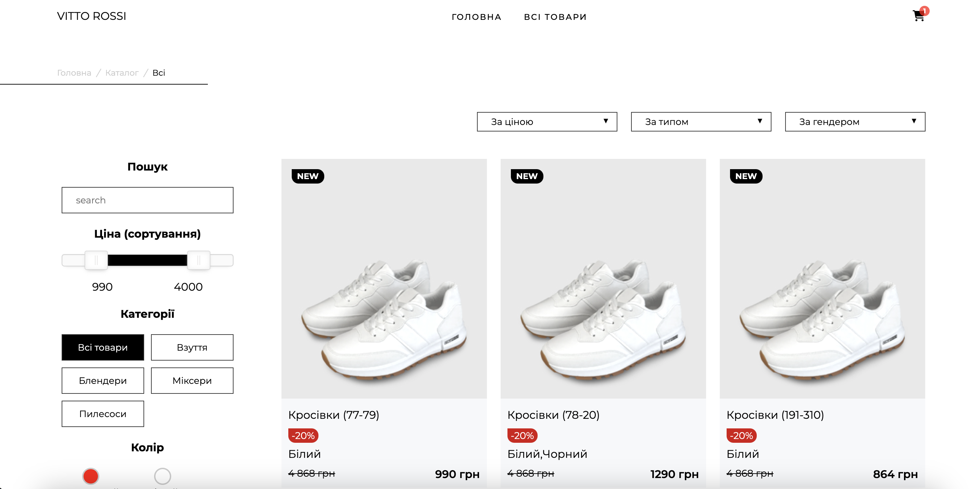Click the NEW badge on Кросівки (77-79)

tap(307, 176)
